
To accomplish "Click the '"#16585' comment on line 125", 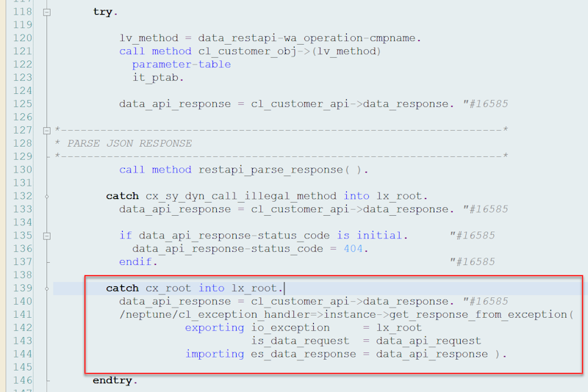I will coord(486,104).
